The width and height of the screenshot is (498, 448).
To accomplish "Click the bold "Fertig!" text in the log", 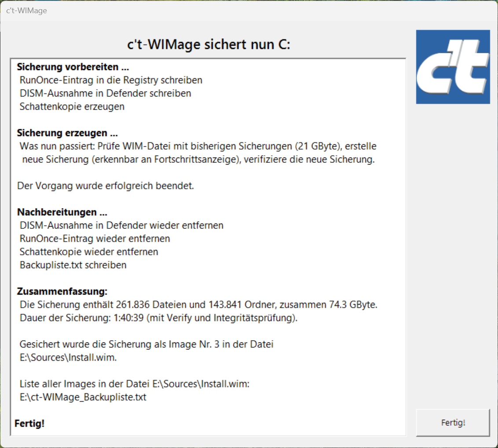I will click(x=29, y=424).
